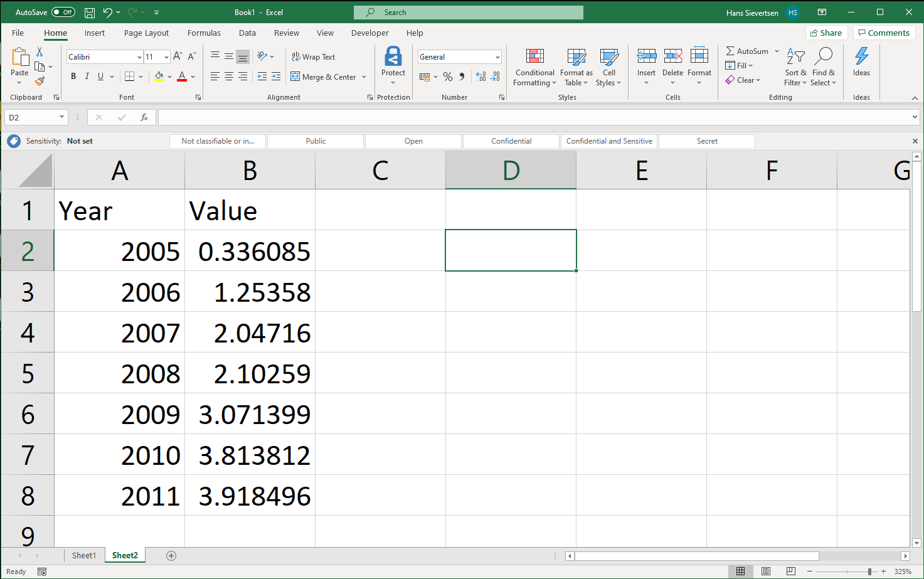This screenshot has width=924, height=579.
Task: Toggle Underline formatting
Action: click(x=100, y=77)
